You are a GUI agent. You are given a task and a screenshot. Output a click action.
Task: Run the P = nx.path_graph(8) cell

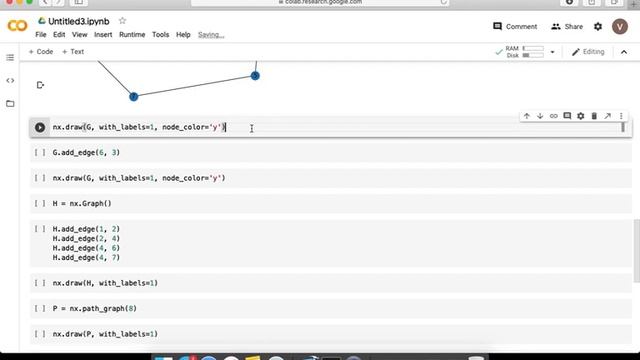(x=40, y=308)
